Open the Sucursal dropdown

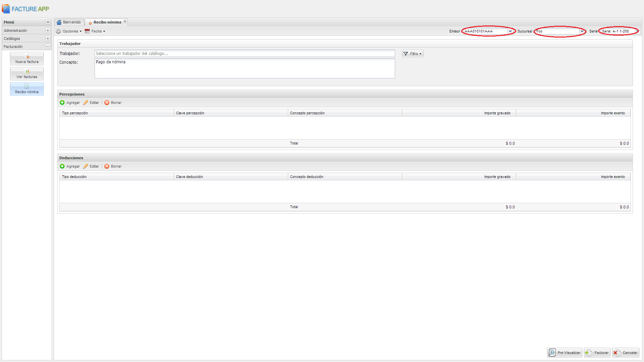(x=582, y=31)
